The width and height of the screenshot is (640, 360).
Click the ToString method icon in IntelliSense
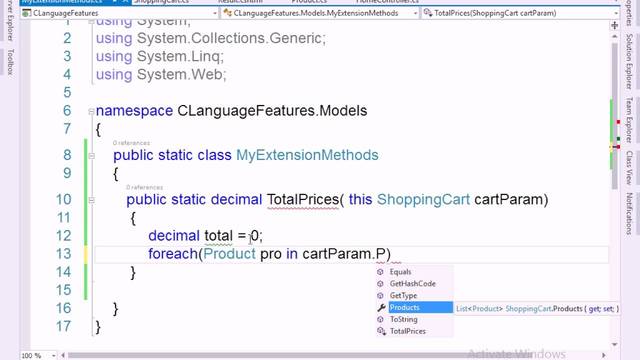pos(380,319)
